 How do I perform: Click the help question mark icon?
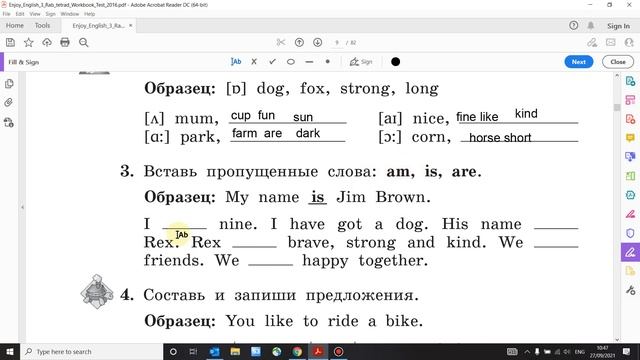[573, 25]
